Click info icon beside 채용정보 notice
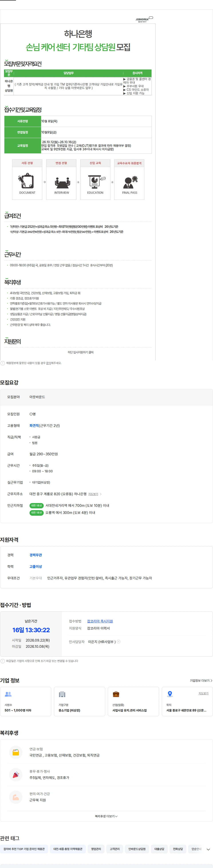The height and width of the screenshot is (868, 213). click(3, 363)
